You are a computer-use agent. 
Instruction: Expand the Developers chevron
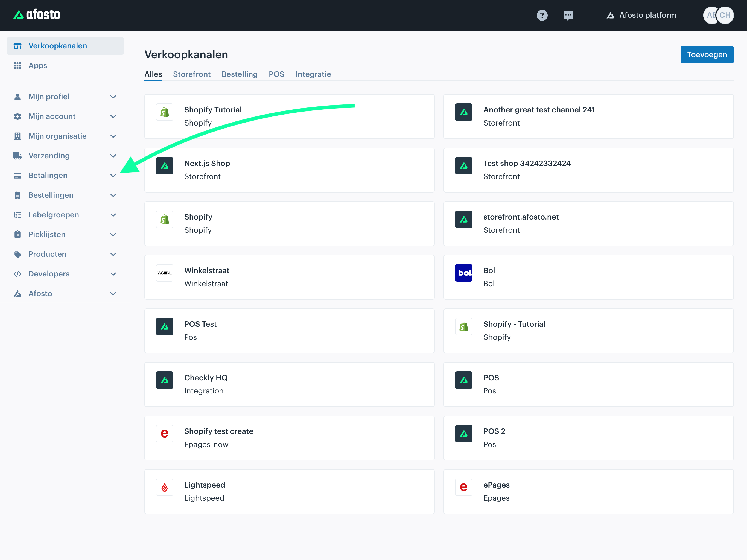pyautogui.click(x=113, y=274)
